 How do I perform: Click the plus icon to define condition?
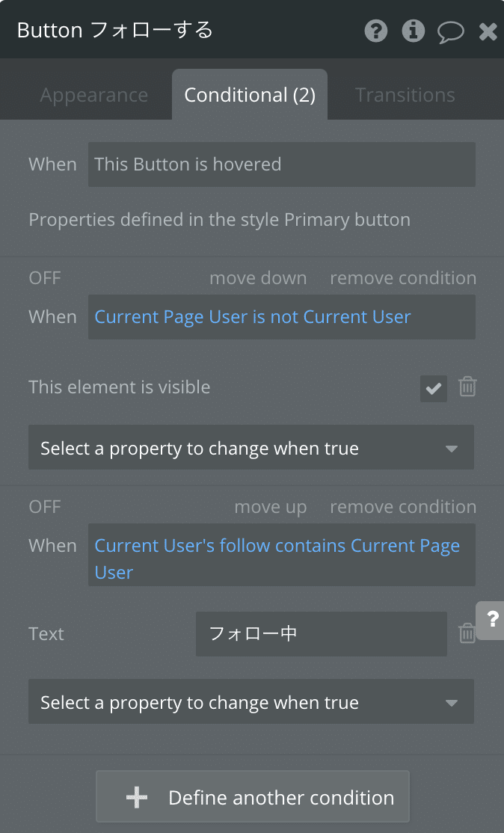(137, 797)
